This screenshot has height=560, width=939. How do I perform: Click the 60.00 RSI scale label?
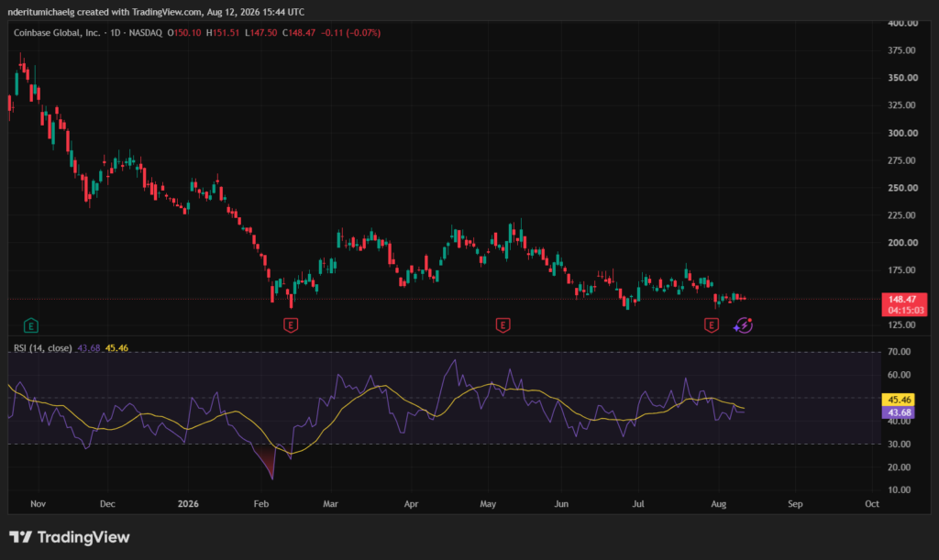899,375
